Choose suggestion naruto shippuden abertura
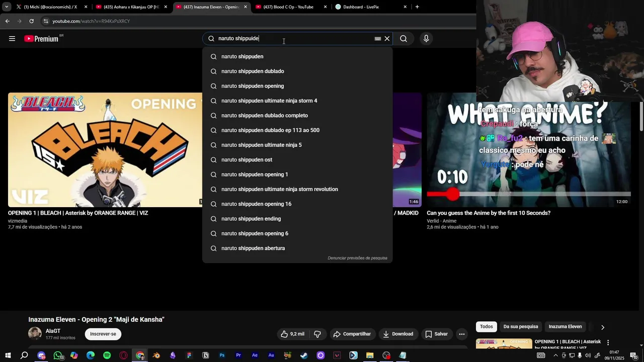The height and width of the screenshot is (362, 644). coord(297,248)
